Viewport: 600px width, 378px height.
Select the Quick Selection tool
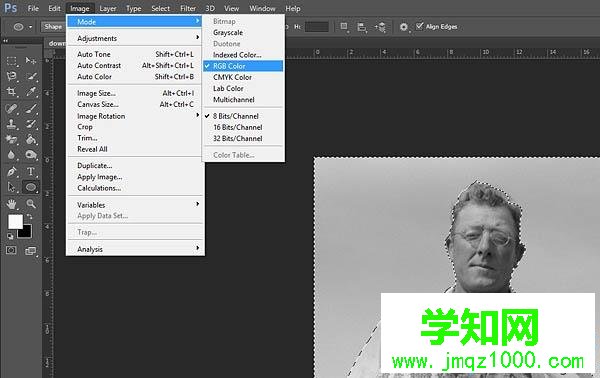[31, 76]
